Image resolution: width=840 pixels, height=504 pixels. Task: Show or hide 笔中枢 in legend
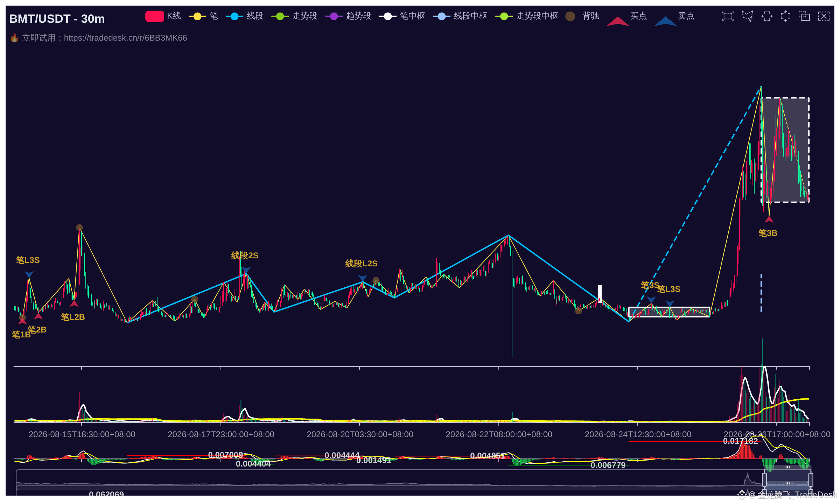(x=402, y=16)
